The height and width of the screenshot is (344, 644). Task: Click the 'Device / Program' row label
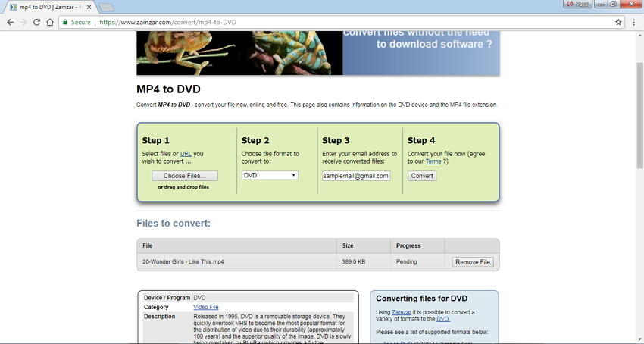(167, 298)
